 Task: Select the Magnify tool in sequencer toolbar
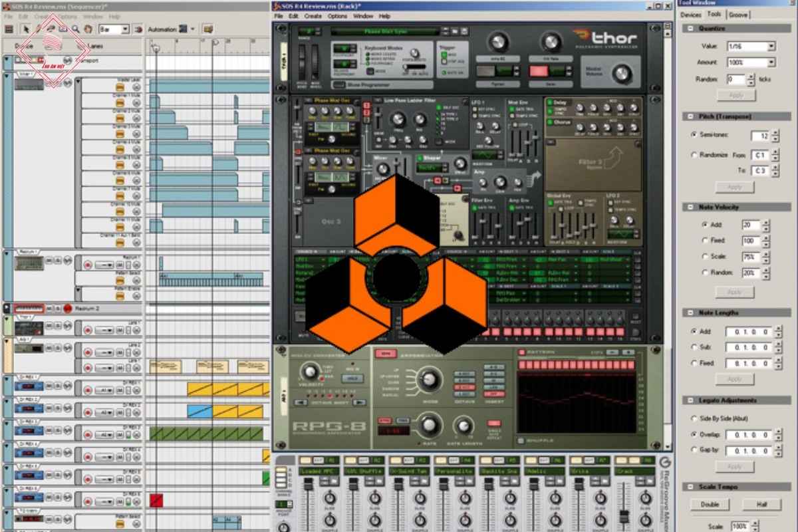pos(76,29)
